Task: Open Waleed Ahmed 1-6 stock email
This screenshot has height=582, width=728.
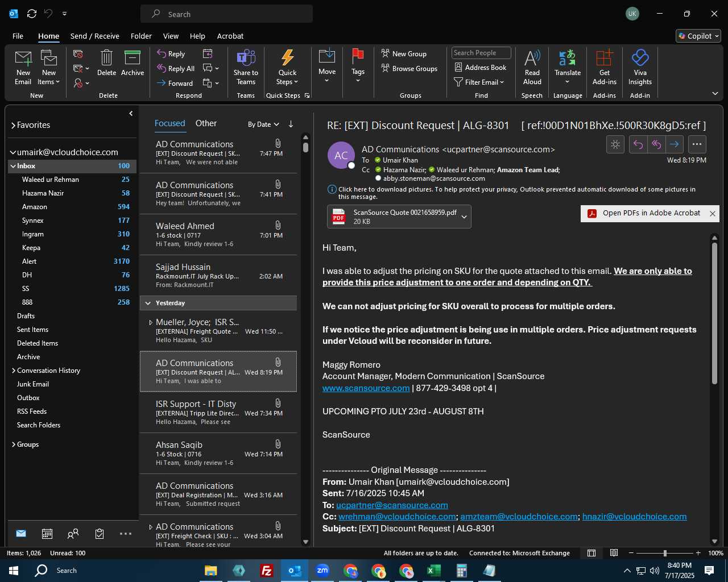Action: 218,234
